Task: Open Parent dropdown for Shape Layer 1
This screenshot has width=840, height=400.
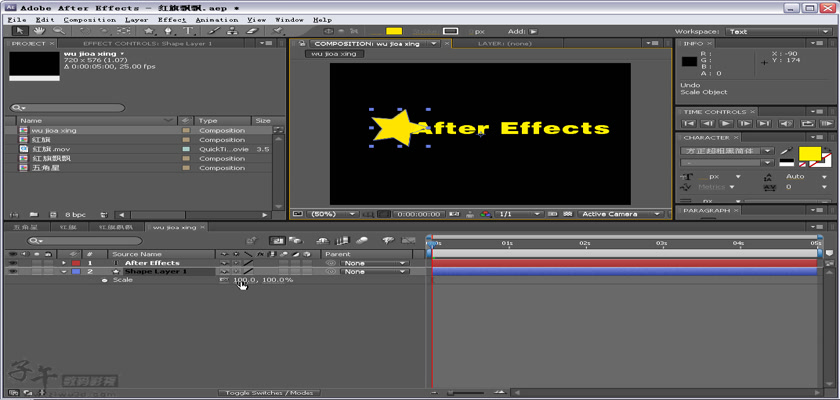Action: [374, 271]
